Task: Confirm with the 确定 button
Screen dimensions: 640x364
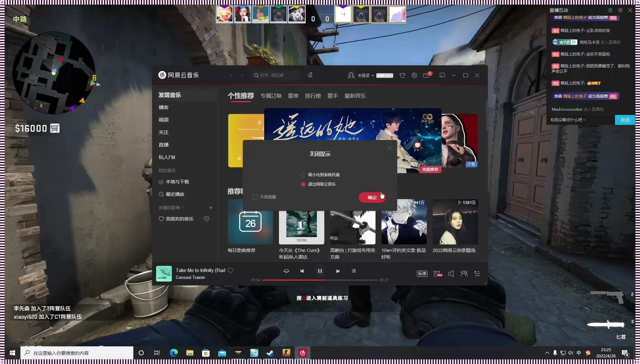Action: 372,197
